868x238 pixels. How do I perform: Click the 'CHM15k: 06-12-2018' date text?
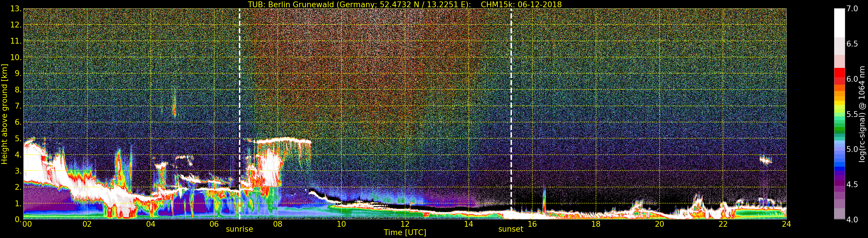[x=521, y=4]
